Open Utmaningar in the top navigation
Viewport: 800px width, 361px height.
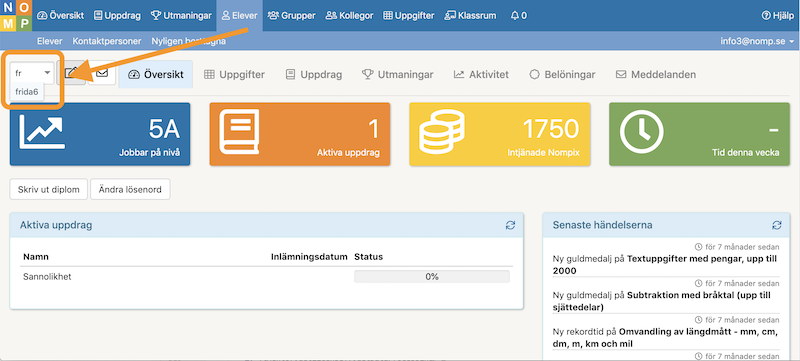[x=181, y=16]
